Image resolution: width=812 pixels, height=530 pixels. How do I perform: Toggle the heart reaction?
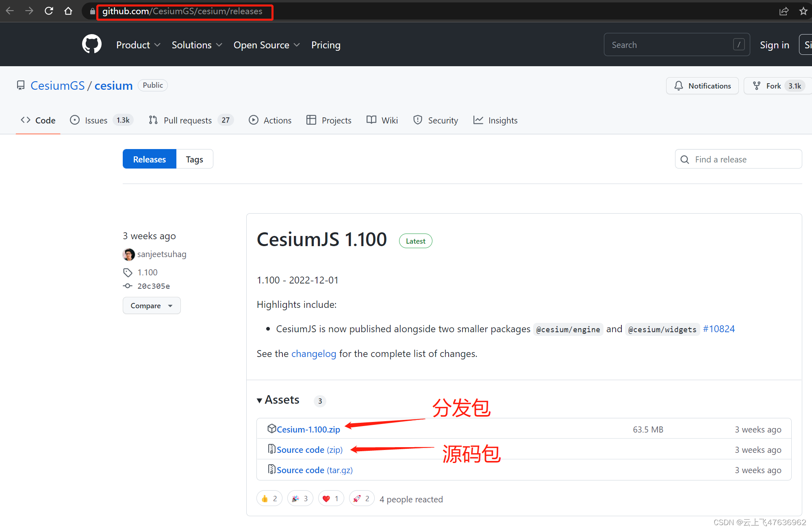[x=331, y=498]
